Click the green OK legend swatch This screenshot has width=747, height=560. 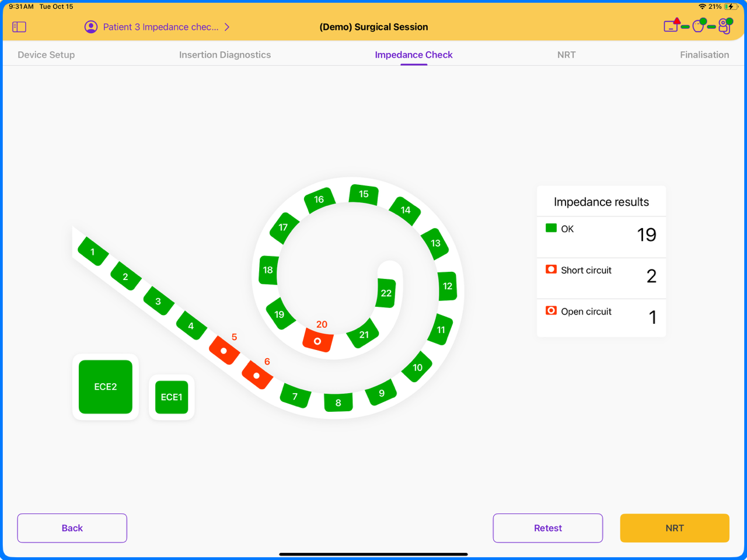click(550, 228)
